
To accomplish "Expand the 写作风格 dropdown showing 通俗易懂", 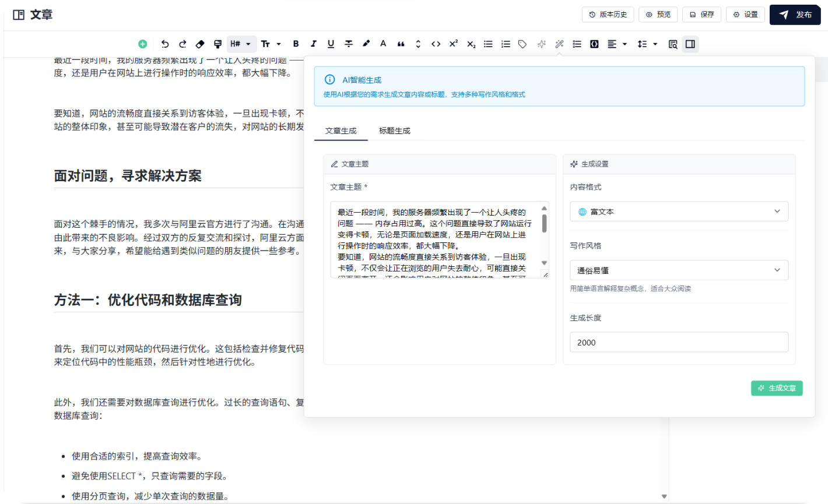I will point(679,270).
